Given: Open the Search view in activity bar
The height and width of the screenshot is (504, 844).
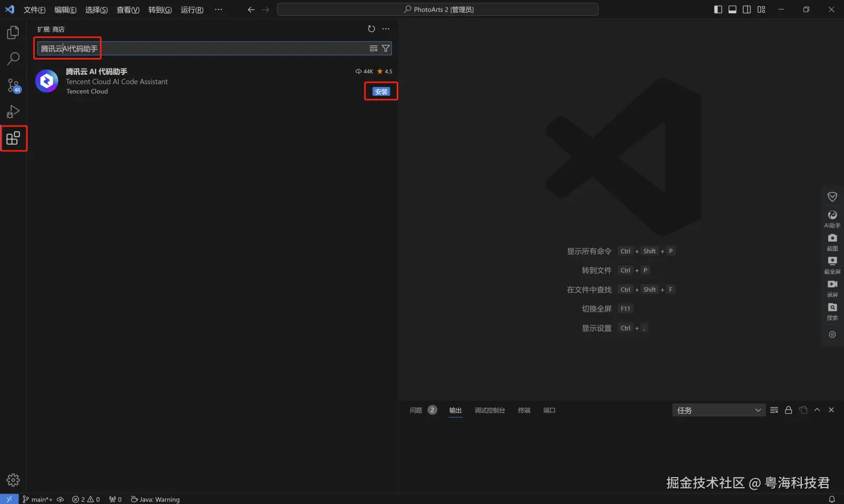Looking at the screenshot, I should pos(13,59).
